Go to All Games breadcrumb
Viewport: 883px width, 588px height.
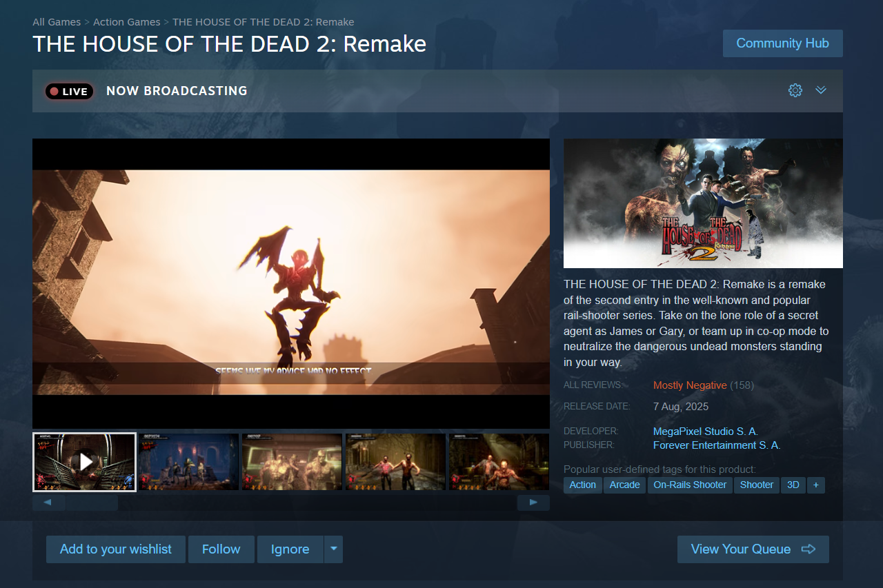(57, 22)
